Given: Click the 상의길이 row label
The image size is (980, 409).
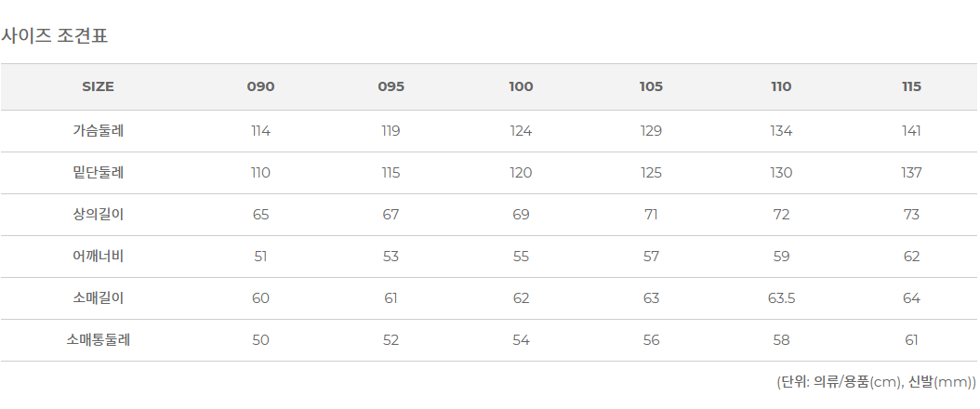Looking at the screenshot, I should tap(98, 215).
